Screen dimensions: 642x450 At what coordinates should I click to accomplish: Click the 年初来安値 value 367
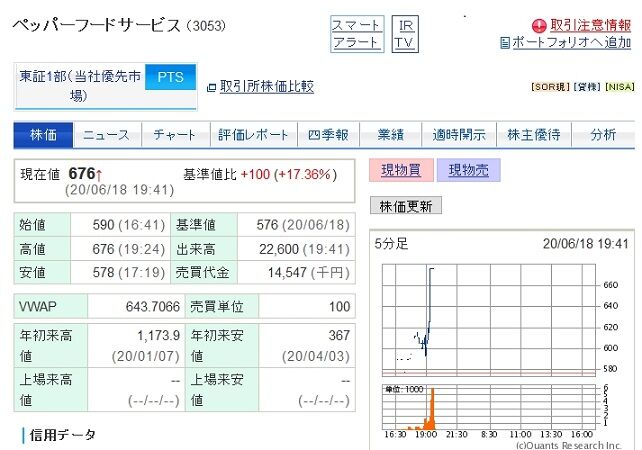pyautogui.click(x=339, y=335)
